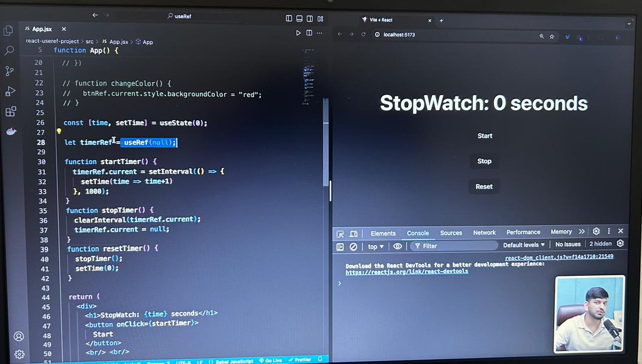Screen dimensions: 642x364
Task: Click src folder in the breadcrumb
Action: pos(89,41)
